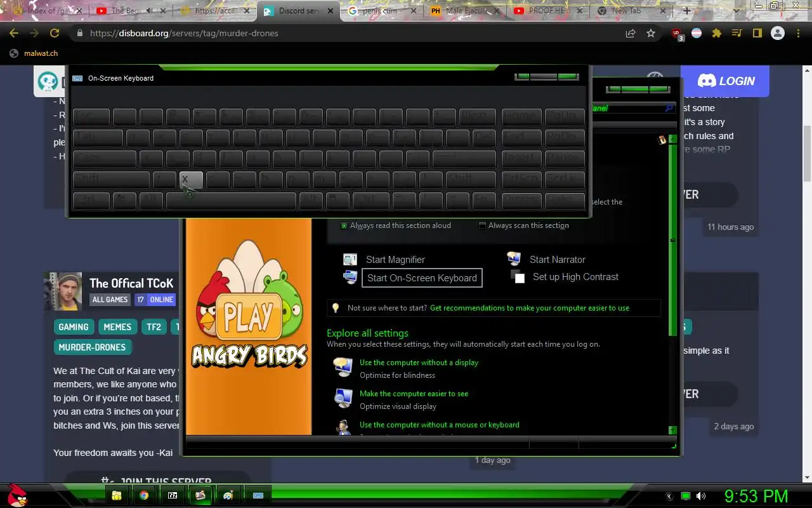This screenshot has height=508, width=812.
Task: Click the volume speaker tray icon
Action: pos(701,496)
